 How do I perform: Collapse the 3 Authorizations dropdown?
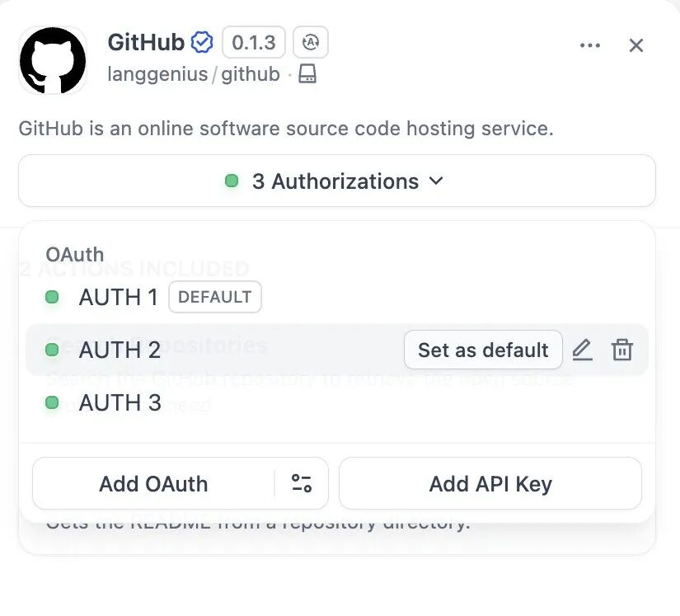coord(336,181)
